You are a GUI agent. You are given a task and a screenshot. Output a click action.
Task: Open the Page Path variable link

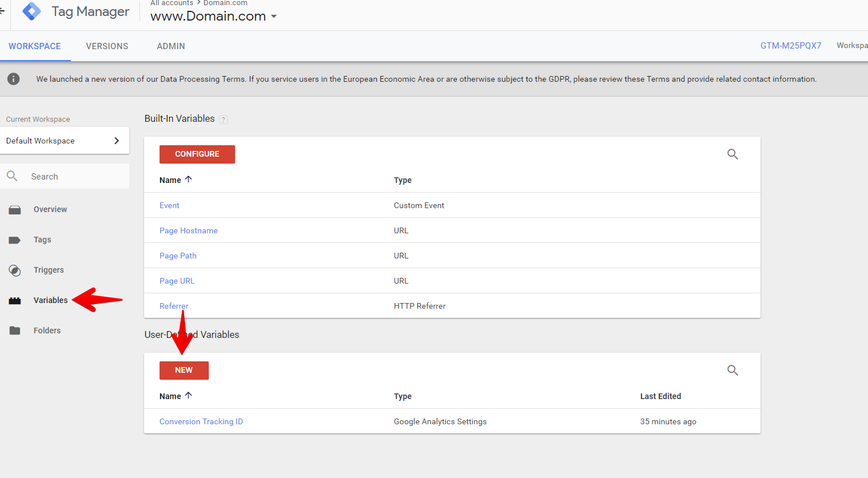178,256
